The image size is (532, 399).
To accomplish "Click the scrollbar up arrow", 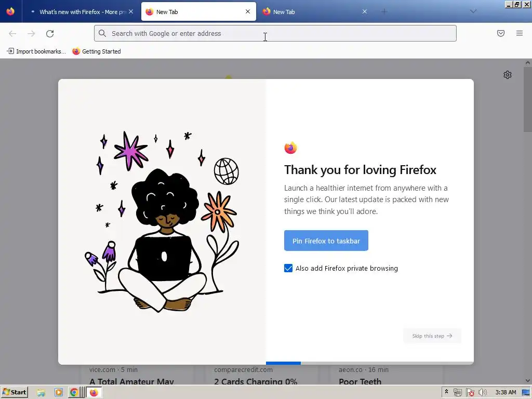I will 528,63.
